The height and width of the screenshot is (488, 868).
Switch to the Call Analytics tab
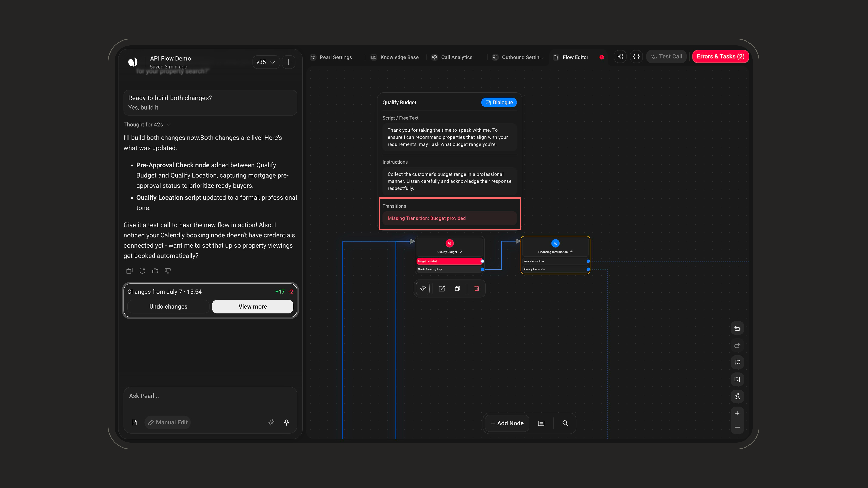[x=452, y=57]
